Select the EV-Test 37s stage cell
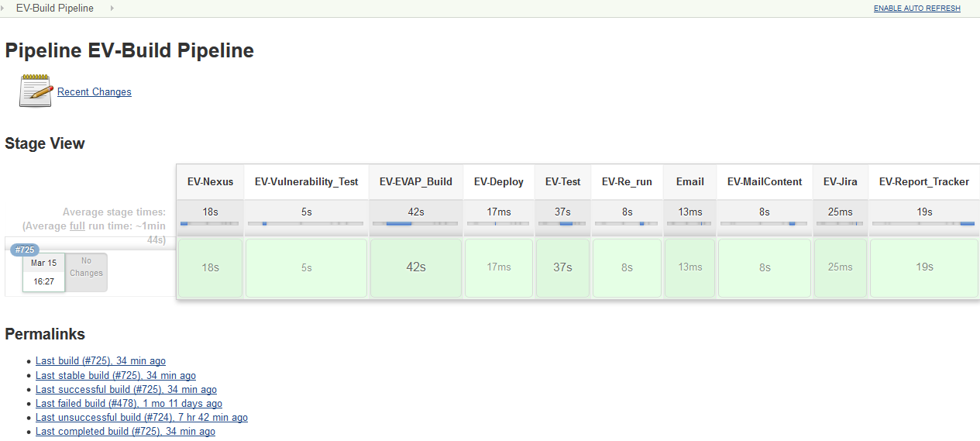The height and width of the screenshot is (441, 980). pyautogui.click(x=562, y=267)
